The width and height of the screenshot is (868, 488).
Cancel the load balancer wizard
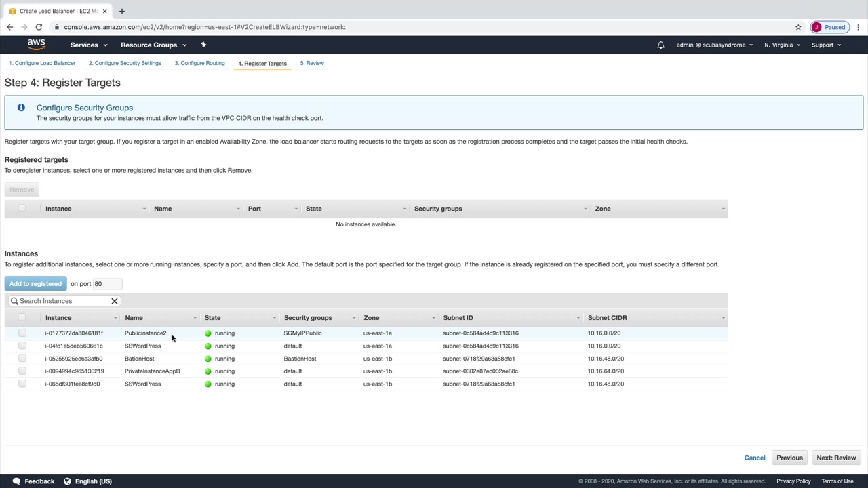point(755,457)
